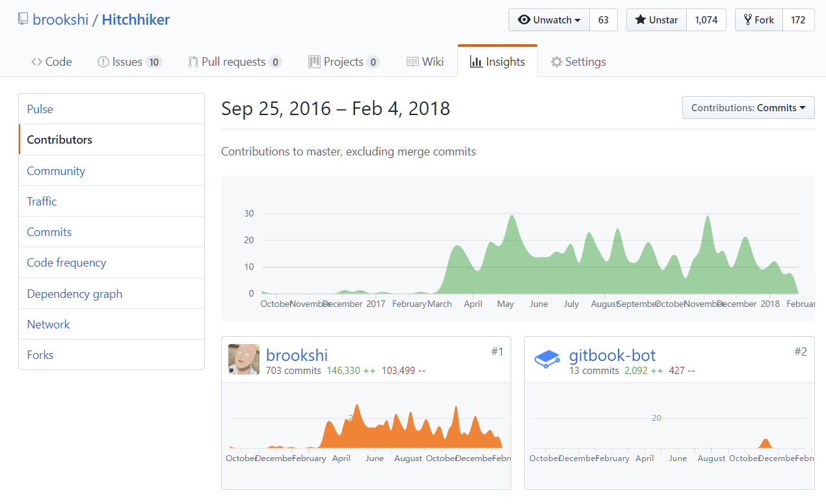Select the Insights tab

(x=498, y=62)
